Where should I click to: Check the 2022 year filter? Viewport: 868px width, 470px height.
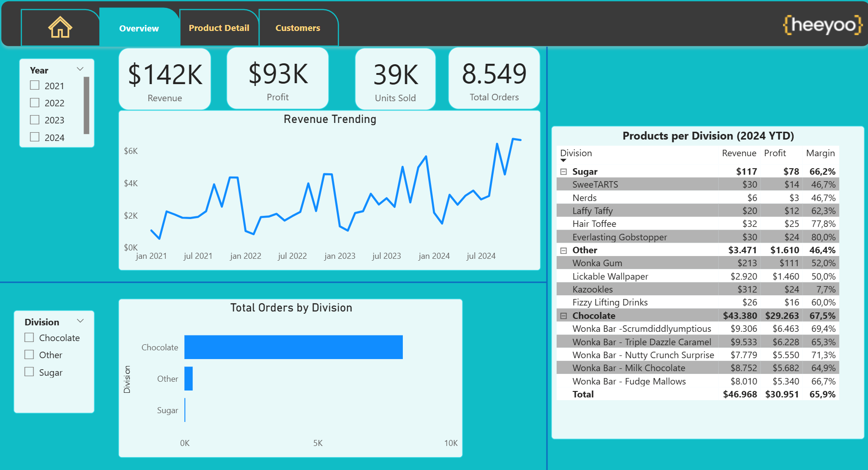[x=35, y=103]
